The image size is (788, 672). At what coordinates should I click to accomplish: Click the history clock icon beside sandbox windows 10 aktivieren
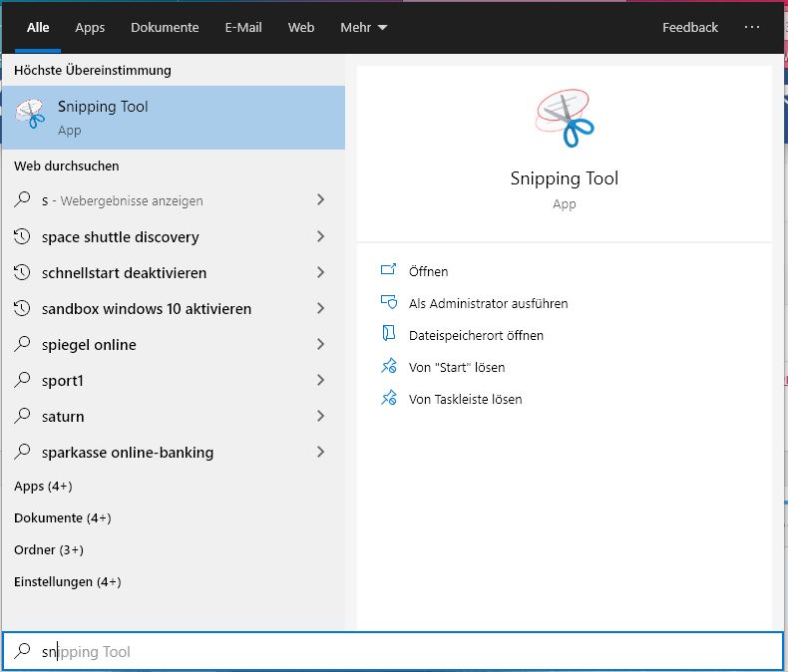tap(22, 308)
